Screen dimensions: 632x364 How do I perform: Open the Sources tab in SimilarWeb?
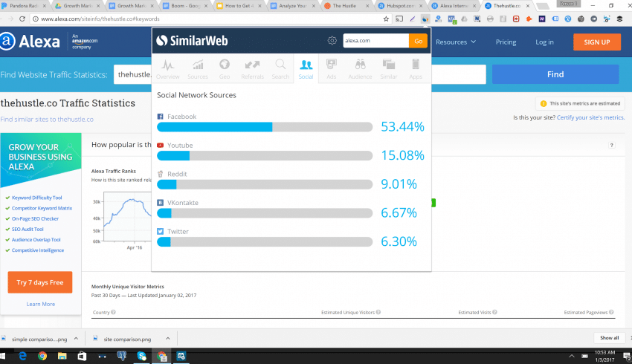(x=198, y=69)
